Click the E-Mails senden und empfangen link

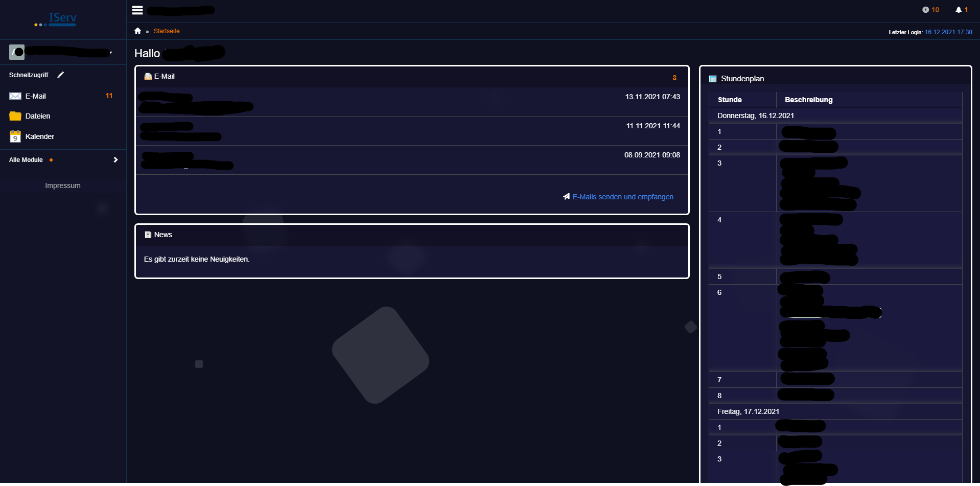click(x=622, y=197)
